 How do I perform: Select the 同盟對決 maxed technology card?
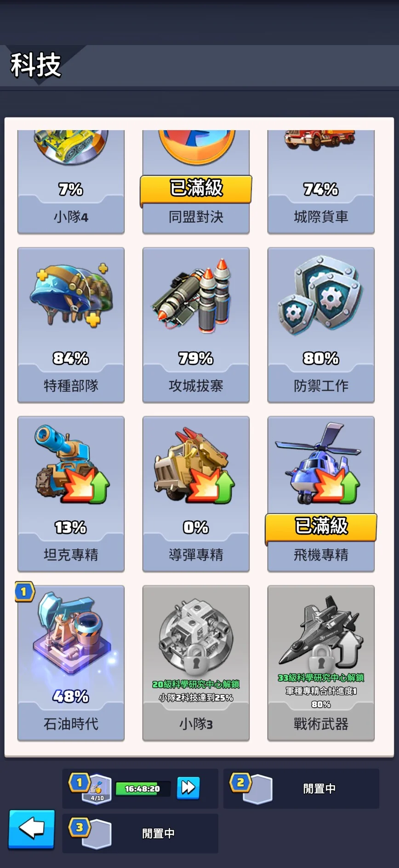tap(196, 182)
